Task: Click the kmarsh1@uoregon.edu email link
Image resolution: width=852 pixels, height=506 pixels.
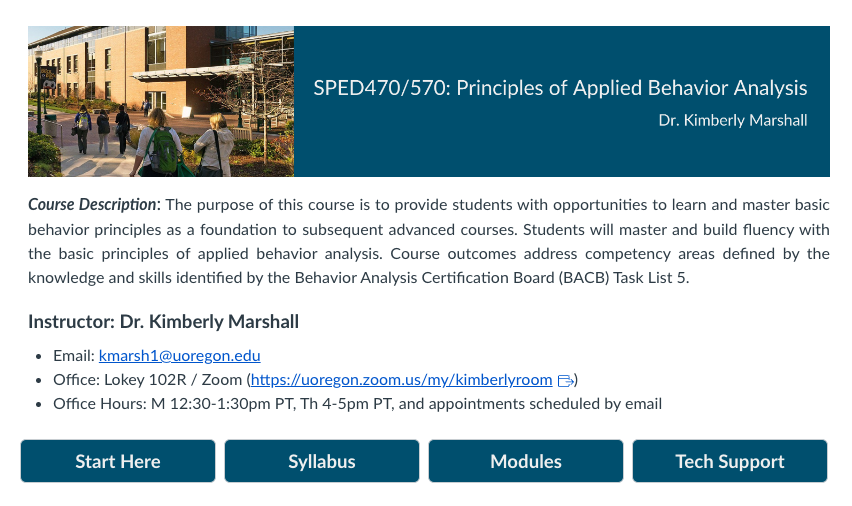Action: 179,355
